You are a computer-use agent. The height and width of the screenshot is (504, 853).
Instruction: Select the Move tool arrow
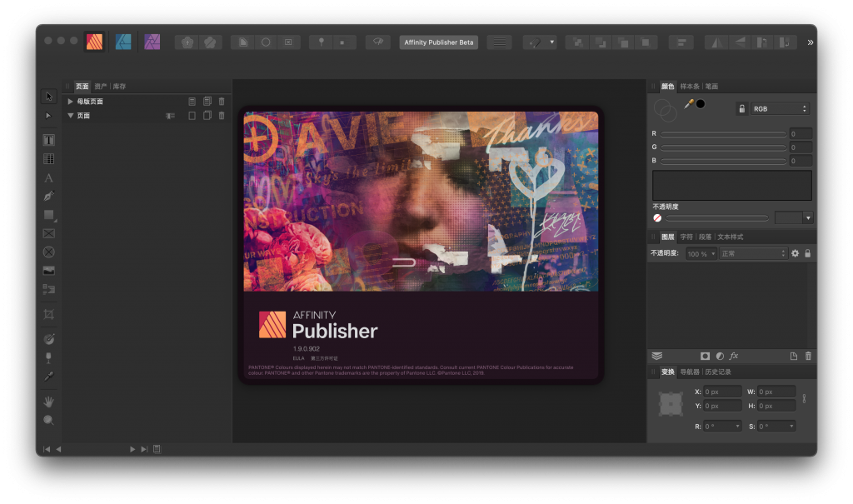(x=49, y=97)
